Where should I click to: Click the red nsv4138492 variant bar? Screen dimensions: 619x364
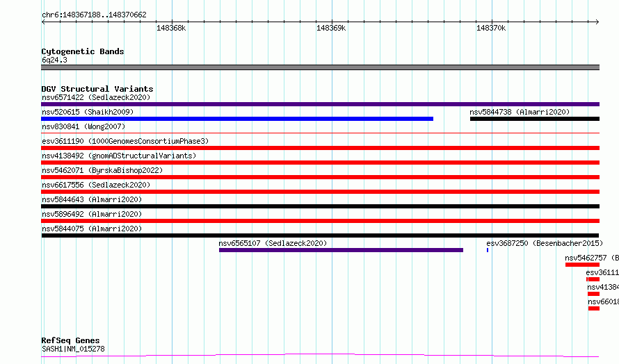tap(320, 163)
